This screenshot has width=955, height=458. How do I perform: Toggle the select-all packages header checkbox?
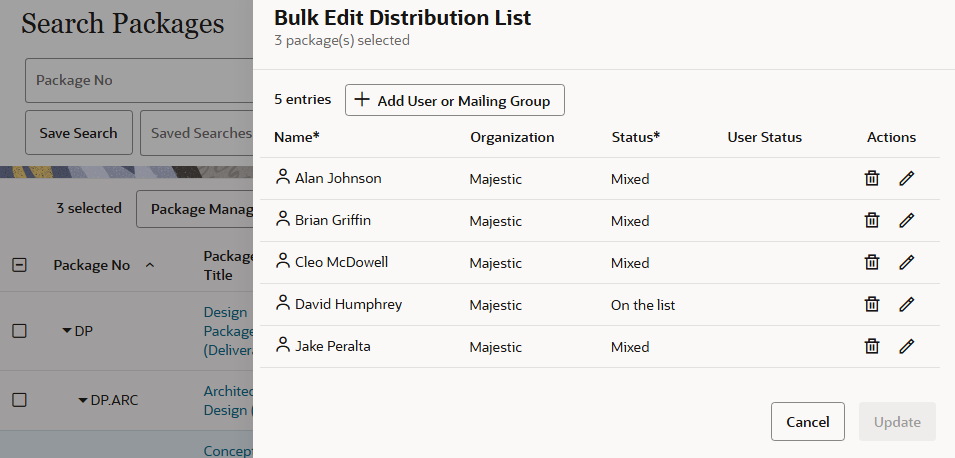[x=19, y=265]
